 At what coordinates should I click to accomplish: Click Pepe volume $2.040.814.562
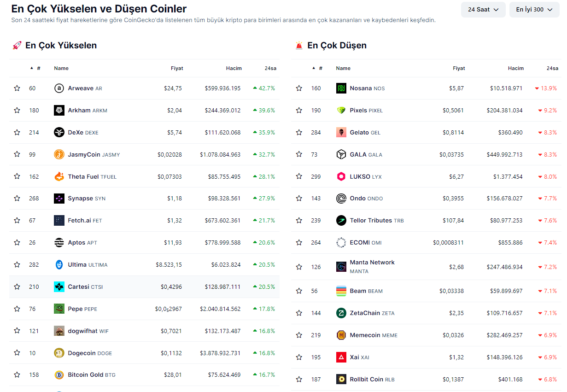point(220,309)
